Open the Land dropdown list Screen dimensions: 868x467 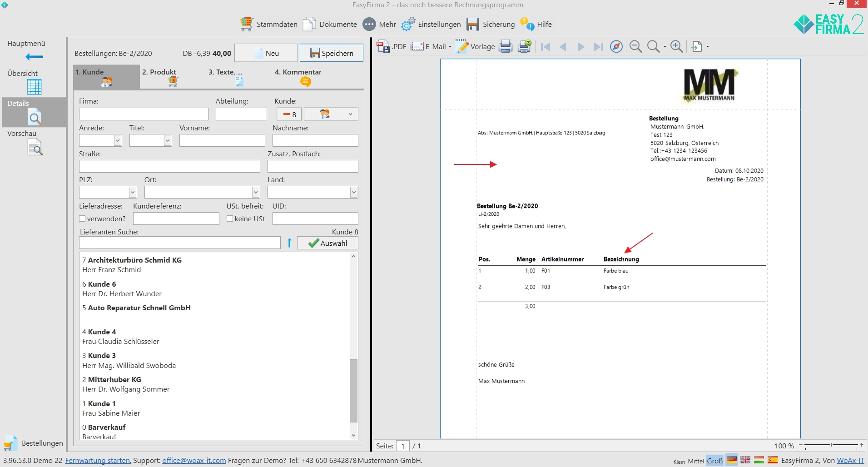pyautogui.click(x=354, y=192)
